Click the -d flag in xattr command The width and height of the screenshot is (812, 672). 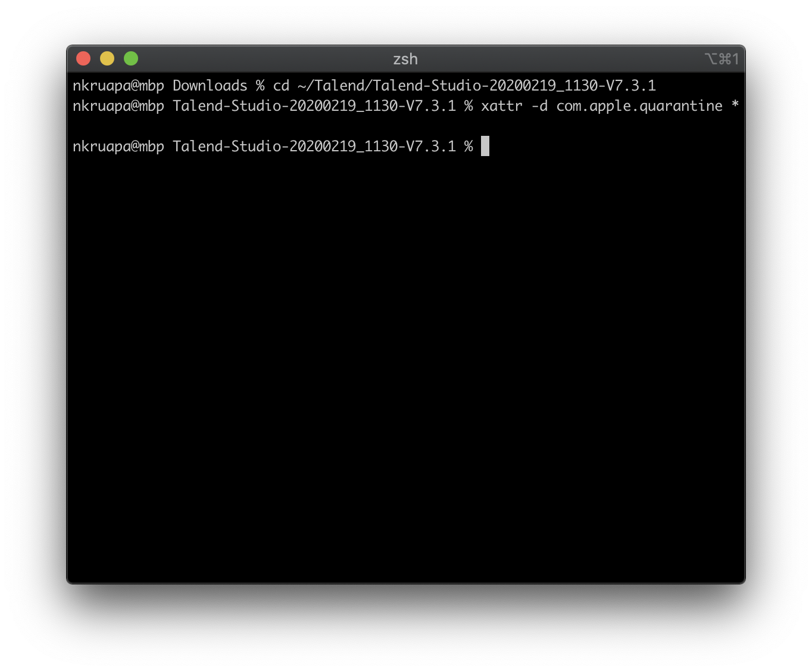pyautogui.click(x=539, y=106)
